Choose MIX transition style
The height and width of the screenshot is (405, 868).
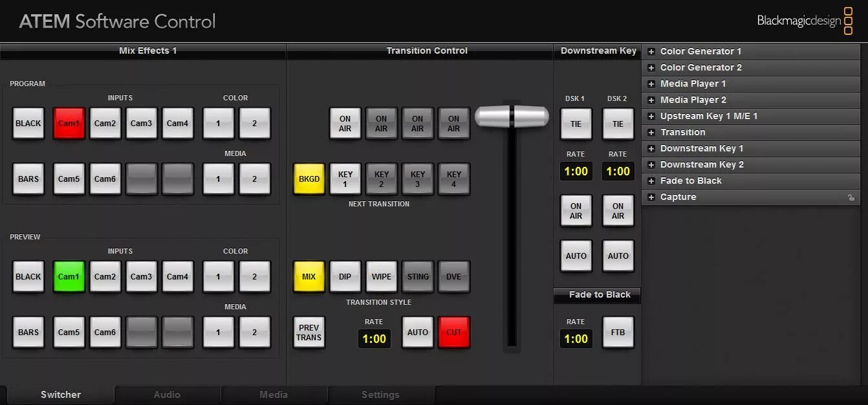click(x=309, y=276)
